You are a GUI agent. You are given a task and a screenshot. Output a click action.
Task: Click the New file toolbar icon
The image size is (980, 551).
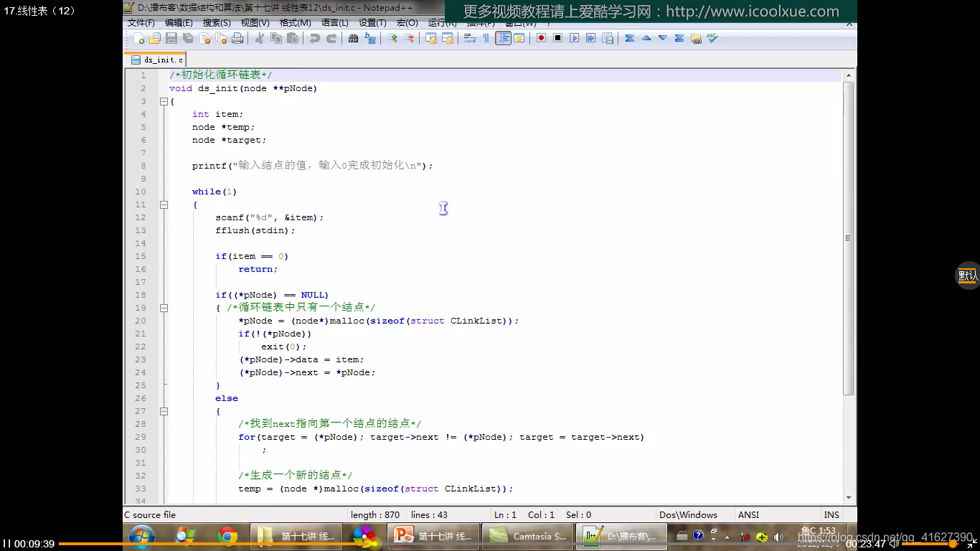tap(139, 38)
